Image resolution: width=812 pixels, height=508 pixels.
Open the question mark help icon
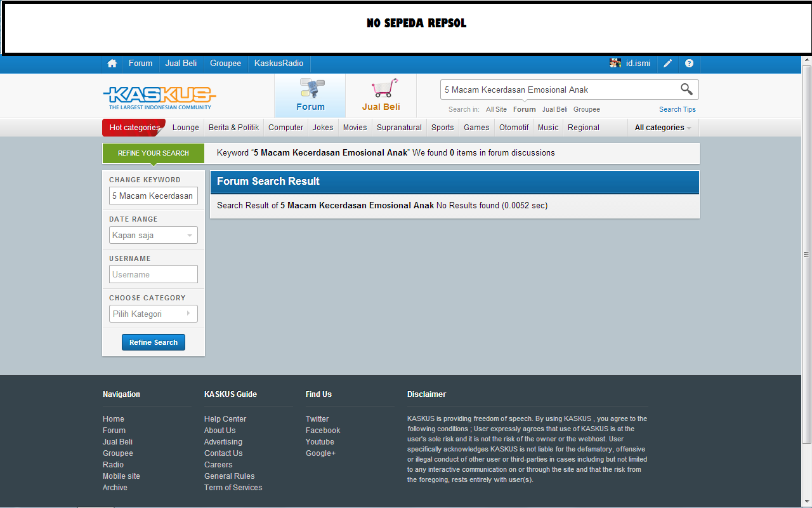tap(690, 63)
